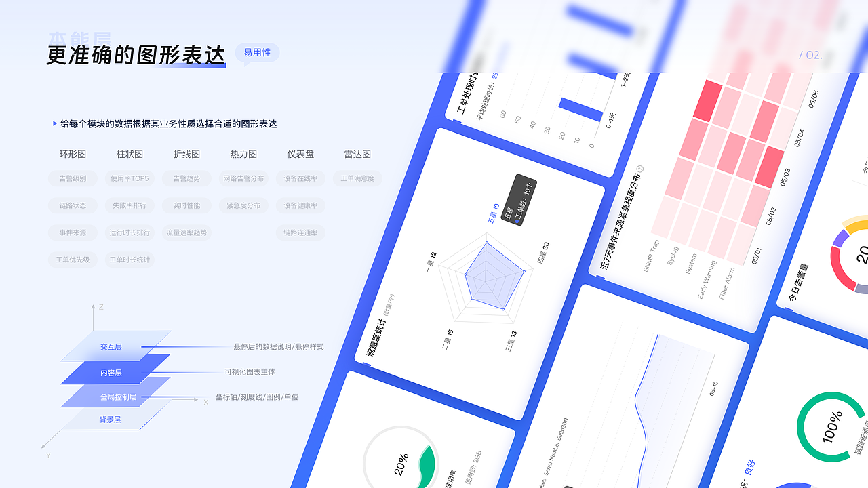Click the 今日告警量 card title

tap(800, 282)
